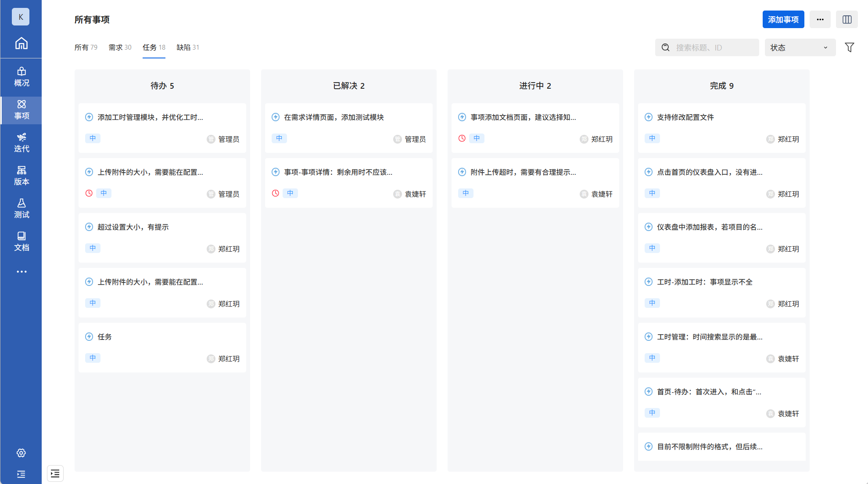The image size is (868, 484).
Task: Open the home icon in sidebar
Action: 21,43
